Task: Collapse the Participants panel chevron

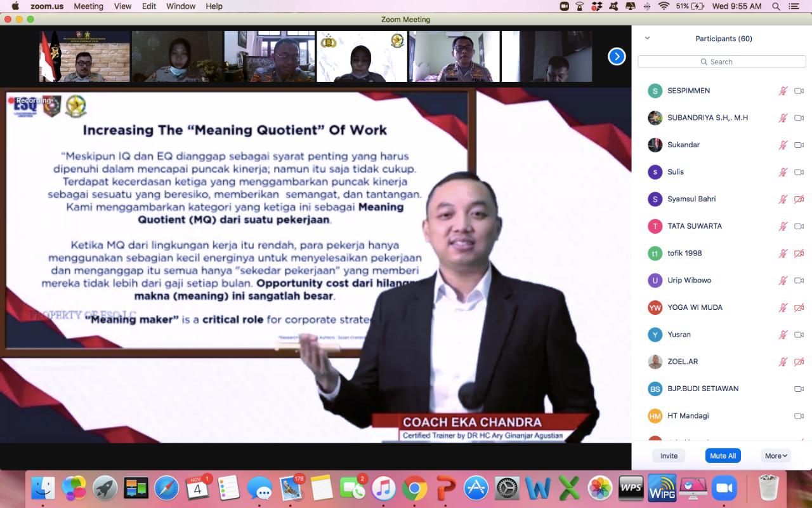Action: [647, 38]
